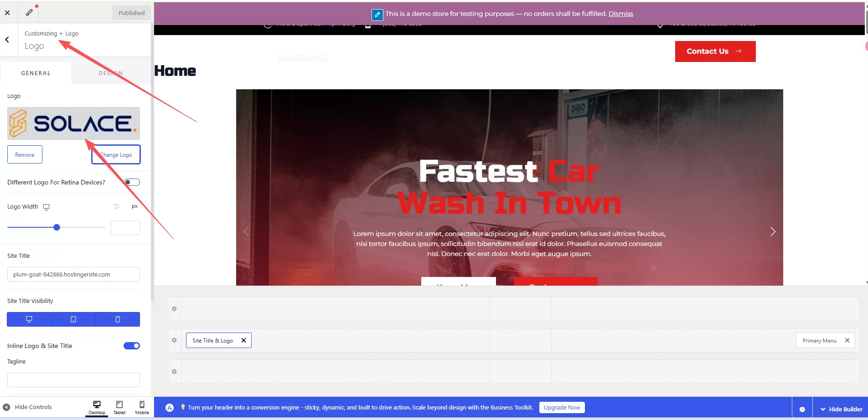The height and width of the screenshot is (420, 868).
Task: Click the Logo Width responsive device icon
Action: click(46, 207)
